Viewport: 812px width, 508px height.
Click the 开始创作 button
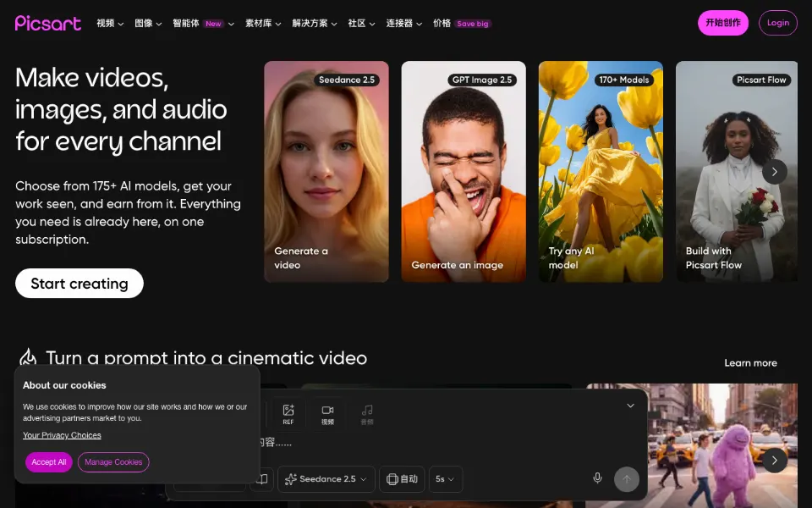pos(723,23)
